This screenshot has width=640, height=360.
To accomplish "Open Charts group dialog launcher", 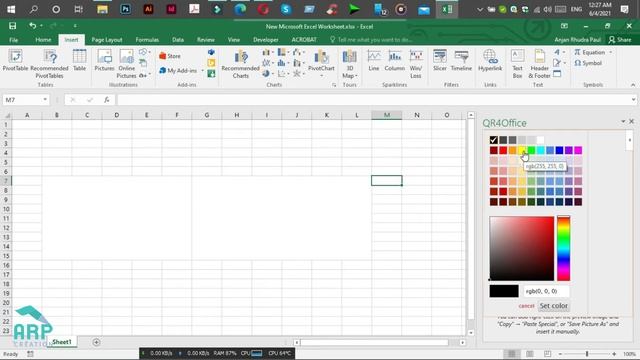I will (x=334, y=85).
